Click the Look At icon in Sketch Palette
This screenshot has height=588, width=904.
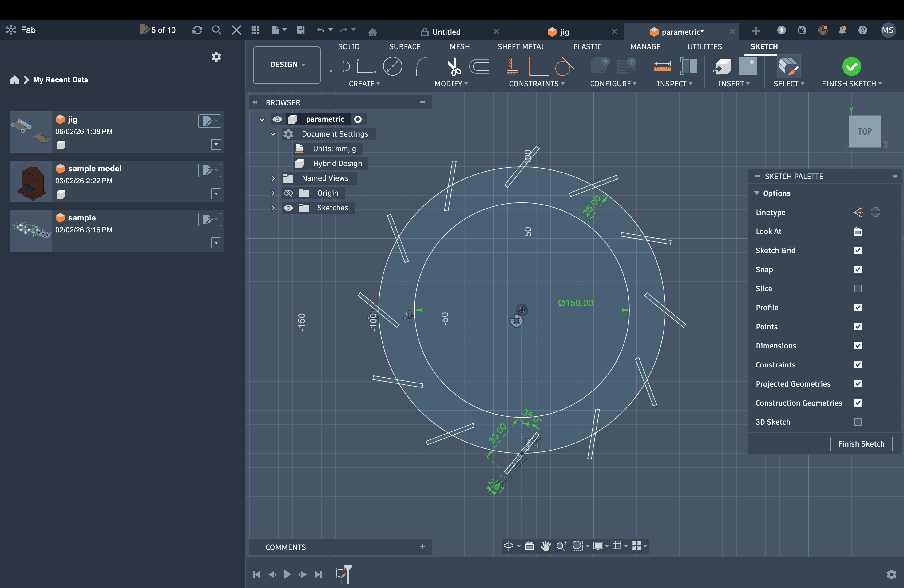coord(857,231)
